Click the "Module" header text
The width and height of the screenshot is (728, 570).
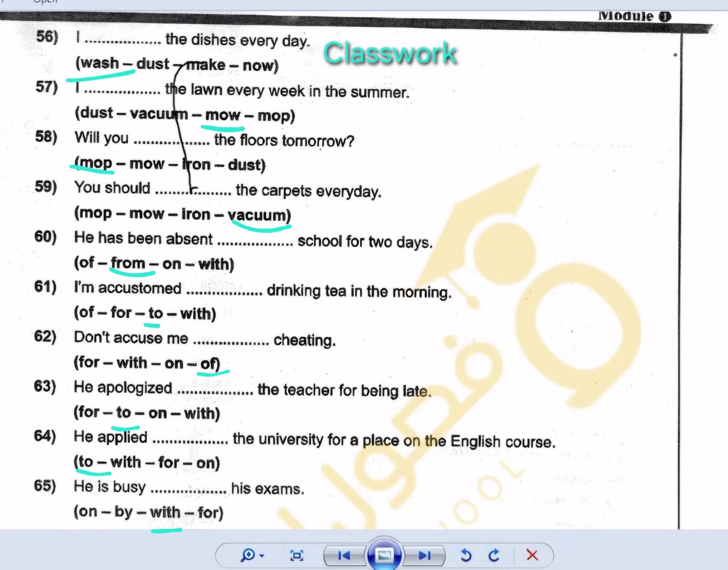tap(626, 16)
